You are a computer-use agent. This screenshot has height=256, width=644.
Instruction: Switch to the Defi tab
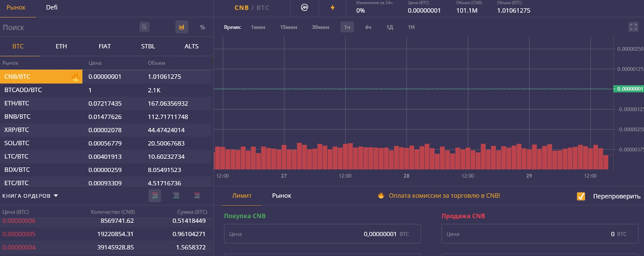52,7
